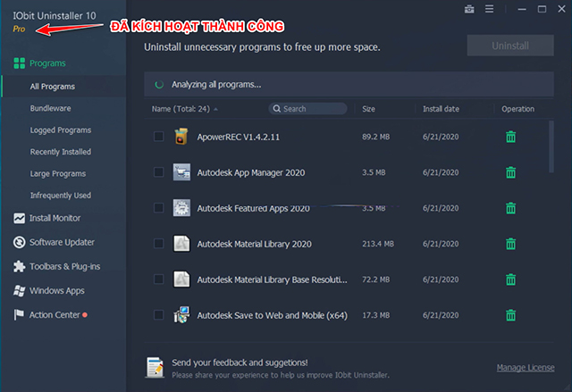Click the Autodesk App Manager 2020 icon
Viewport: 572px width, 392px height.
point(181,172)
